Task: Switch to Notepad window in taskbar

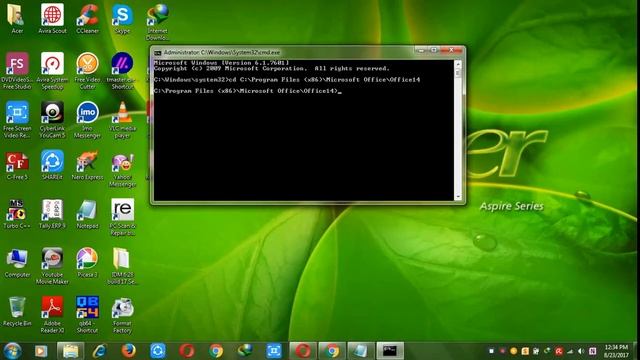Action: (x=361, y=351)
